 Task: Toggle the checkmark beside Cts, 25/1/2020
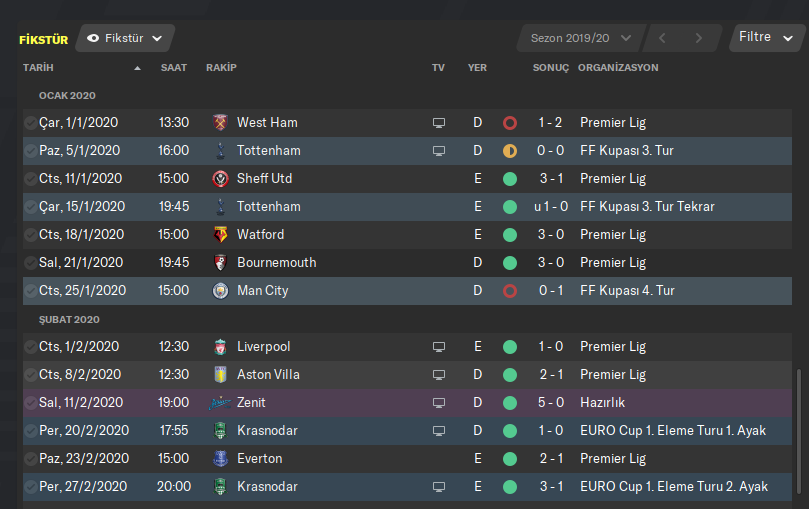click(31, 291)
